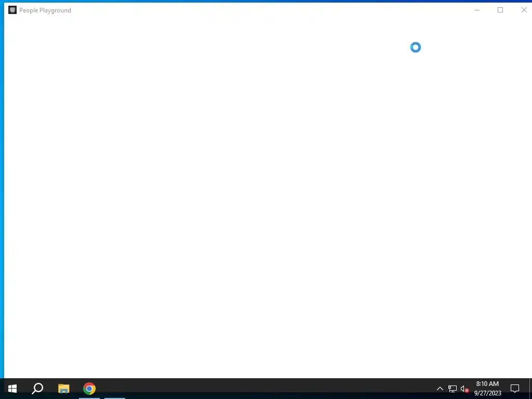The image size is (532, 399).
Task: Open Windows taskbar search
Action: (37, 389)
